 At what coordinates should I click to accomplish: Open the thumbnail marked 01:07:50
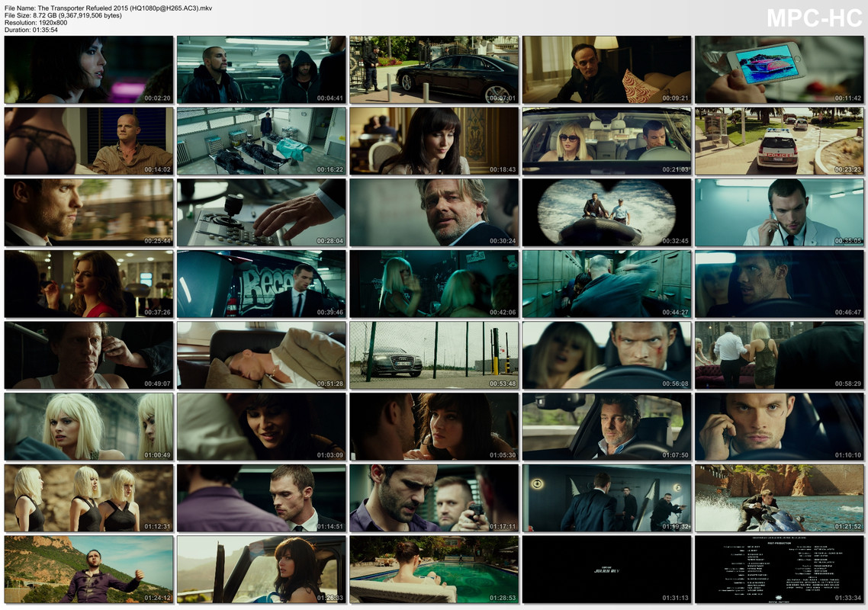[x=606, y=427]
